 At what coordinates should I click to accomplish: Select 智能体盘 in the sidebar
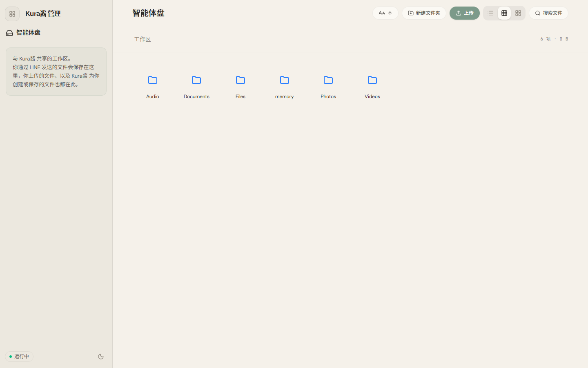pyautogui.click(x=23, y=33)
